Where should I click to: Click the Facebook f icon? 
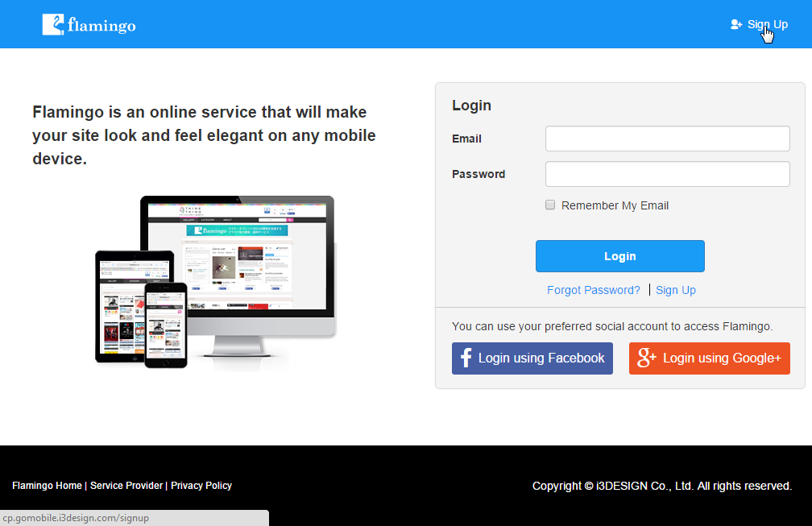(466, 358)
